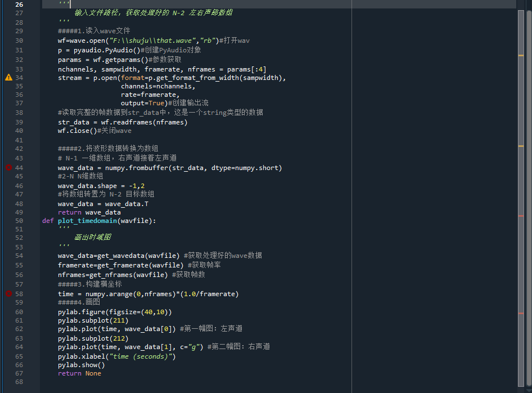Click the comment #####2.将波形数据转换为数组

tap(108, 149)
